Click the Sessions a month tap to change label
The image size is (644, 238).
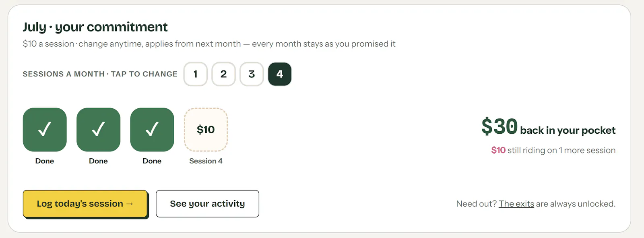100,74
